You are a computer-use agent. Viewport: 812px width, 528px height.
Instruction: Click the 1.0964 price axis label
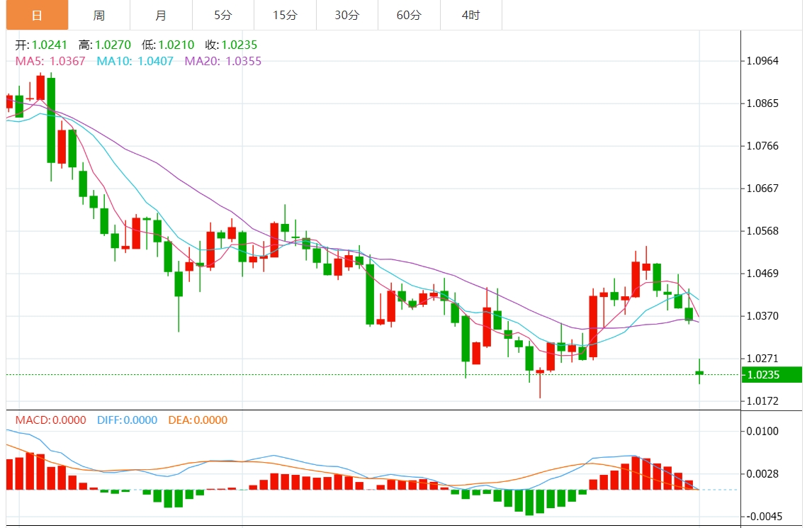(x=762, y=61)
